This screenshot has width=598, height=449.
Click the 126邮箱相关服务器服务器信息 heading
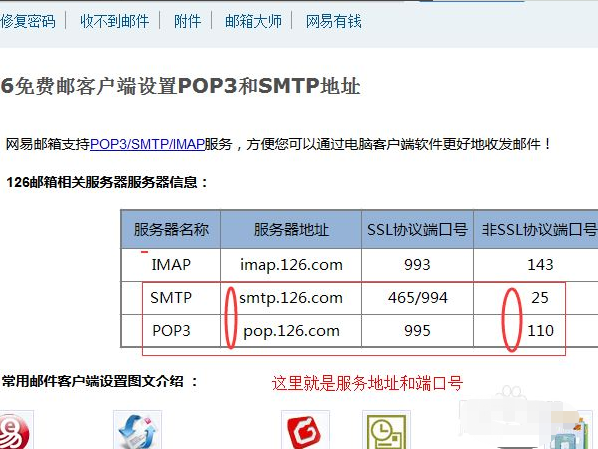[x=107, y=182]
